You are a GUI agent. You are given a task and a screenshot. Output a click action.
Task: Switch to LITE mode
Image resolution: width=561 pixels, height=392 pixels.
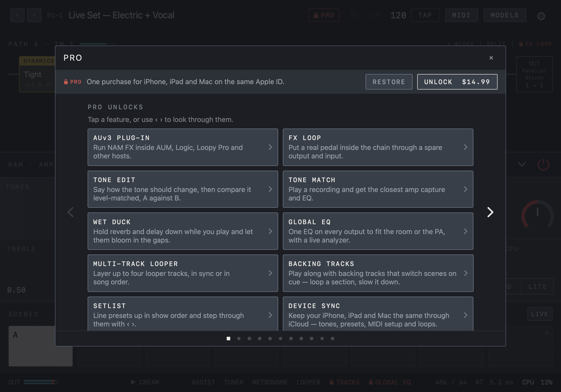pyautogui.click(x=537, y=286)
